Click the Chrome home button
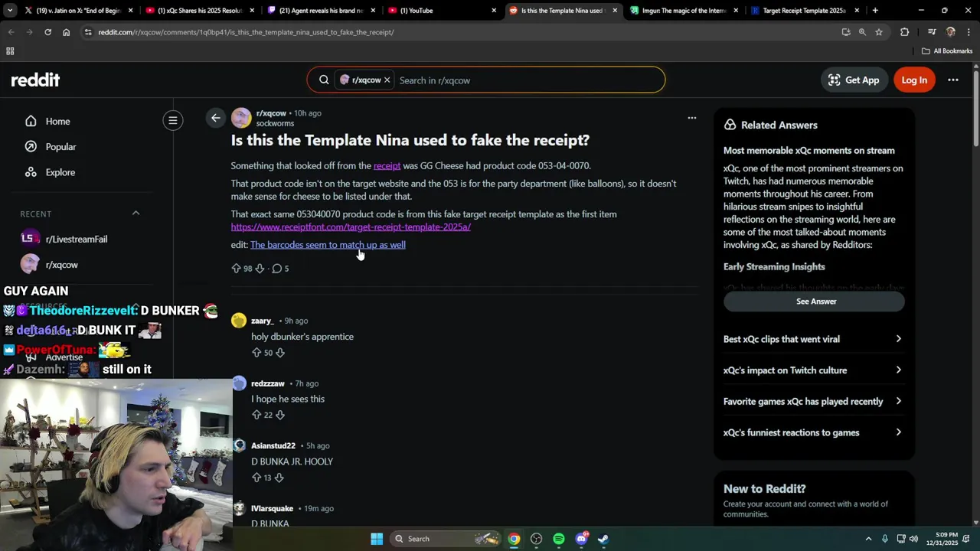980x551 pixels. click(x=66, y=32)
